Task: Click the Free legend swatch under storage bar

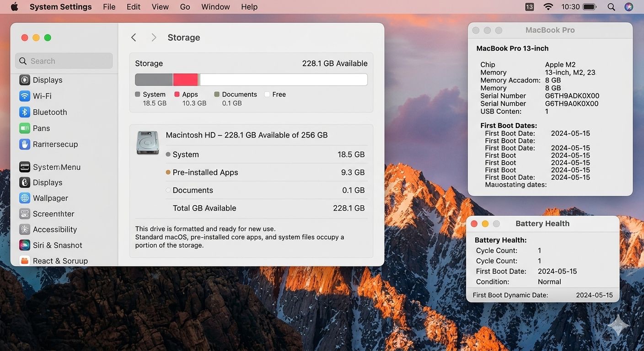Action: point(267,94)
